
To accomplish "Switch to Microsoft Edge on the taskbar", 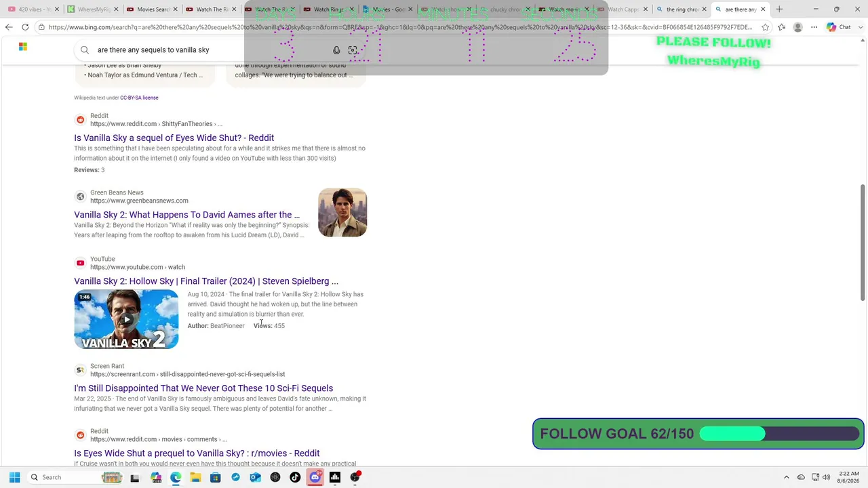I will [176, 477].
